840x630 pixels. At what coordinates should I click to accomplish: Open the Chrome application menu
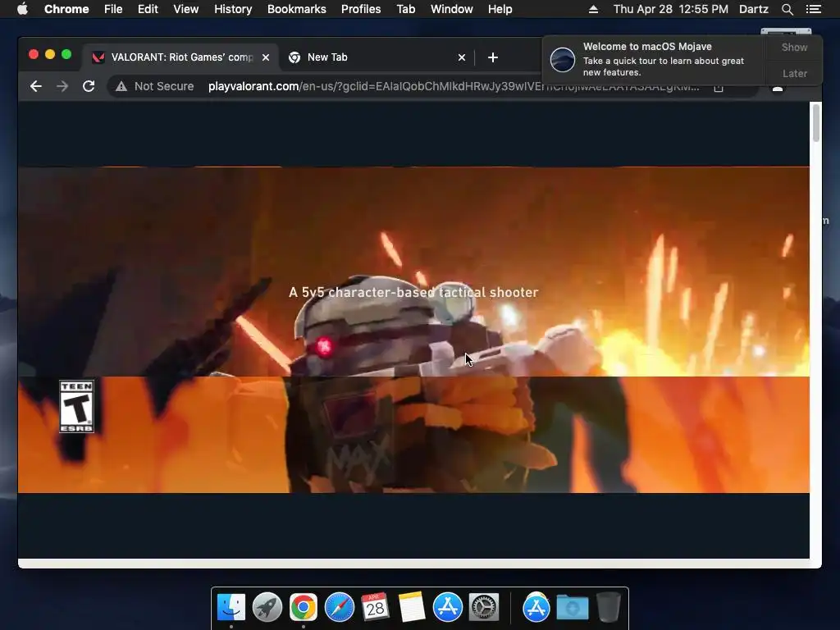66,9
